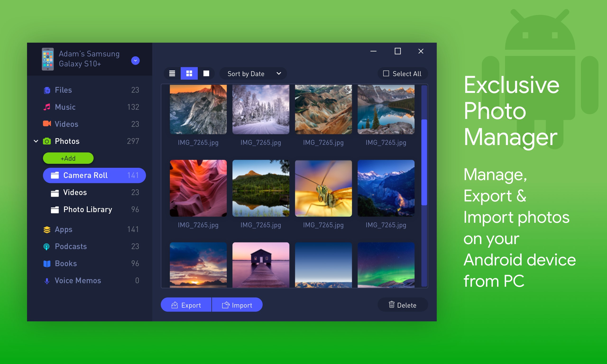Image resolution: width=607 pixels, height=364 pixels.
Task: Click the photo grid vertical scrollbar
Action: (424, 162)
